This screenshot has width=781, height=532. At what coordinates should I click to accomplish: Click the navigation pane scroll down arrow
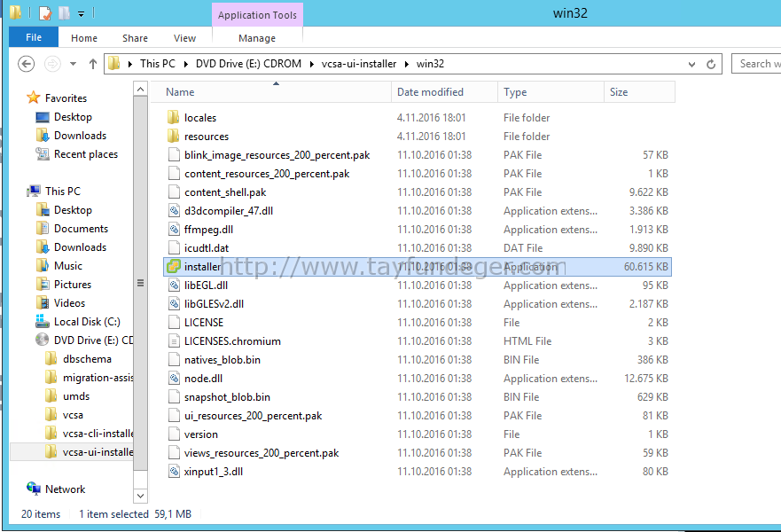coord(140,496)
